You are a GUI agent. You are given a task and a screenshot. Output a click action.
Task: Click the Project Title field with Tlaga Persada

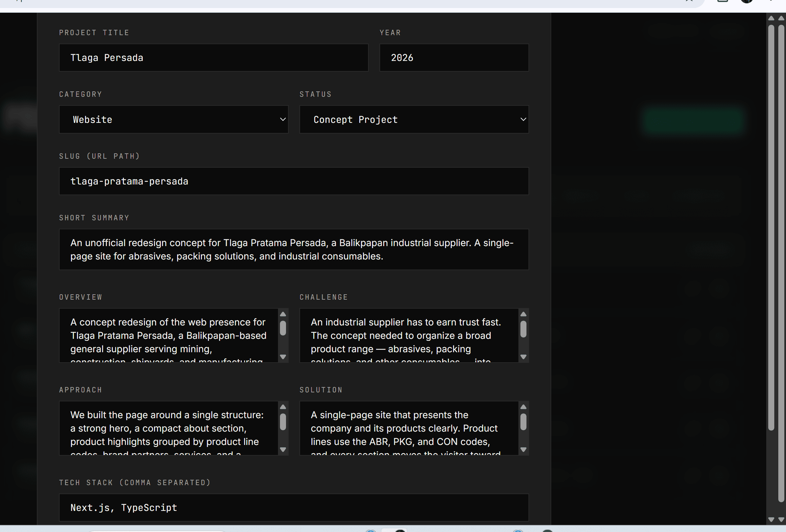214,58
